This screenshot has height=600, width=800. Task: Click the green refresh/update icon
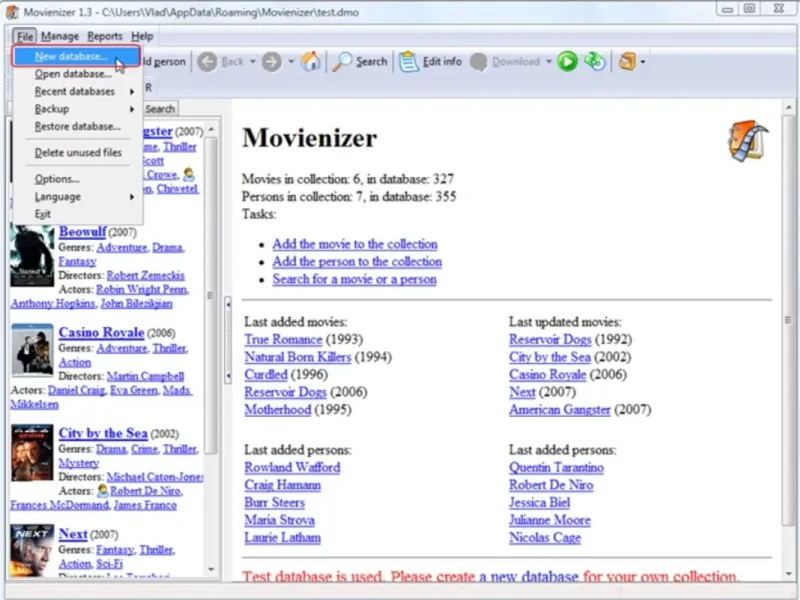[595, 62]
